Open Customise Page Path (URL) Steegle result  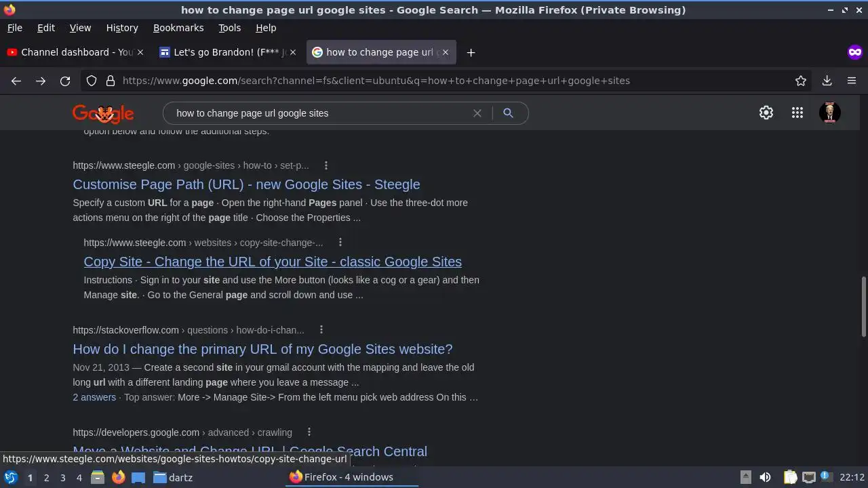tap(246, 184)
